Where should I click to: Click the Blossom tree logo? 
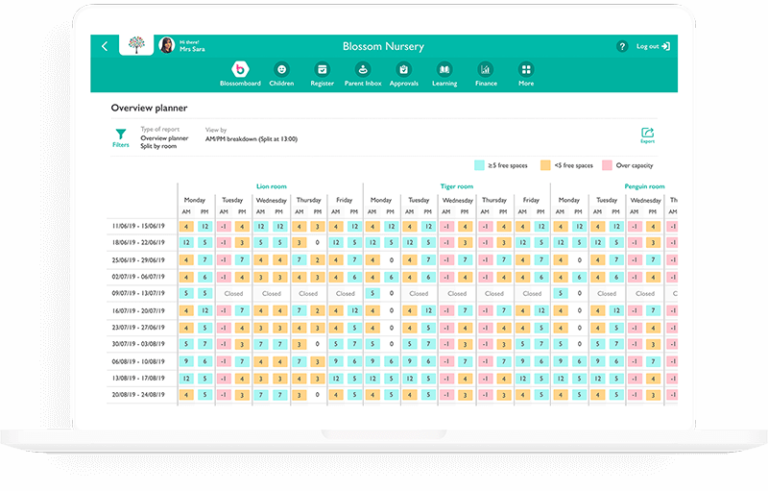click(x=133, y=45)
